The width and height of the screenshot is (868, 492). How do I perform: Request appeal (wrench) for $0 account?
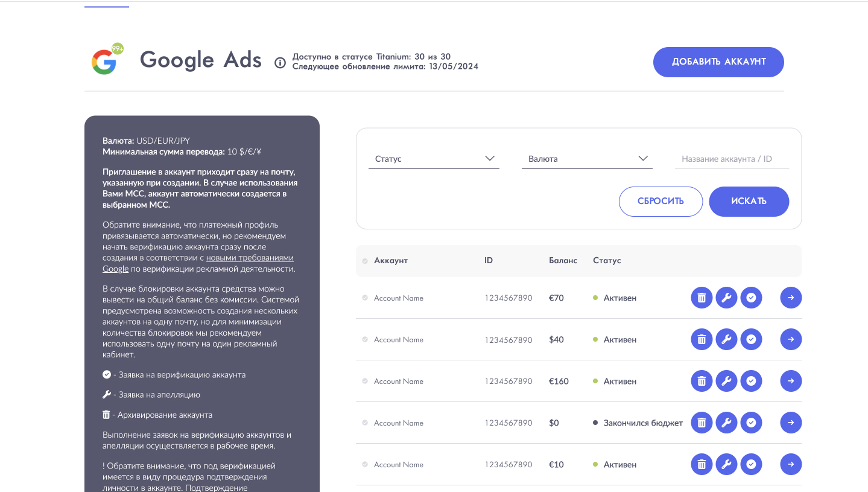(x=726, y=423)
